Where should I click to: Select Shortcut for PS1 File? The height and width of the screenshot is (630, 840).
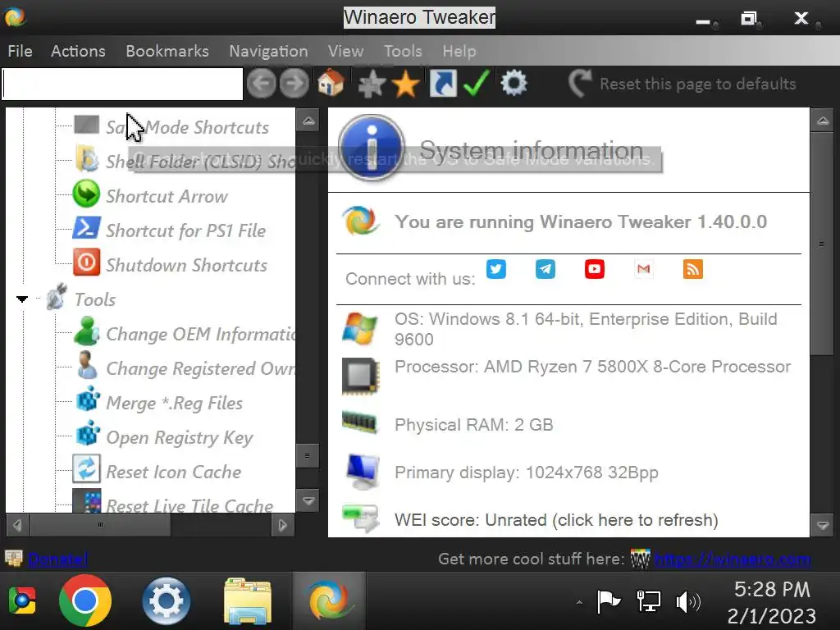point(186,231)
